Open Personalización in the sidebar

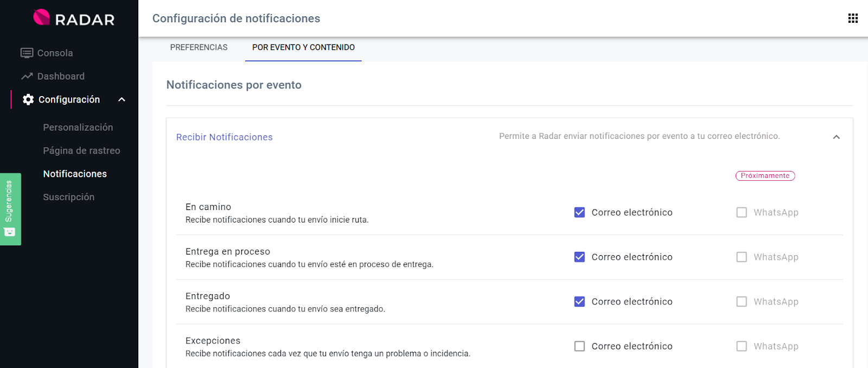pyautogui.click(x=78, y=128)
